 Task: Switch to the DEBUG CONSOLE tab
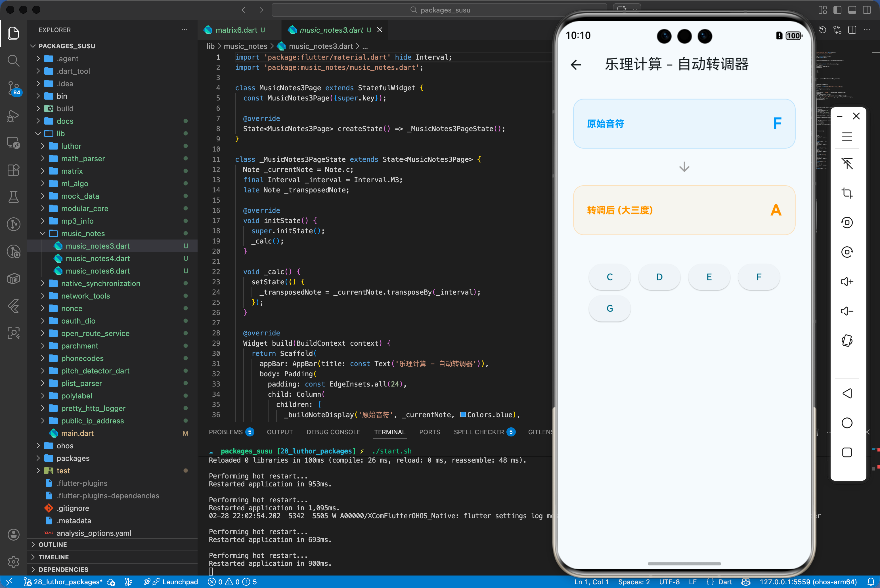point(333,432)
